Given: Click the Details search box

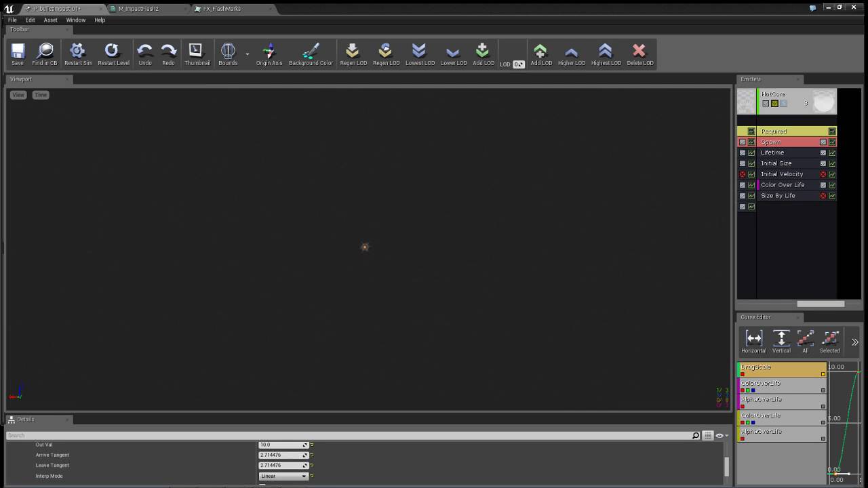Looking at the screenshot, I should pyautogui.click(x=349, y=436).
